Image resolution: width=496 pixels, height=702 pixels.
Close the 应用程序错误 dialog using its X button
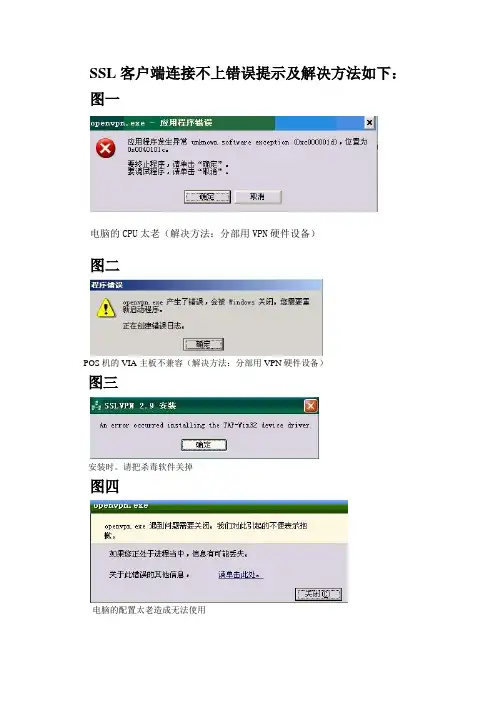point(369,122)
